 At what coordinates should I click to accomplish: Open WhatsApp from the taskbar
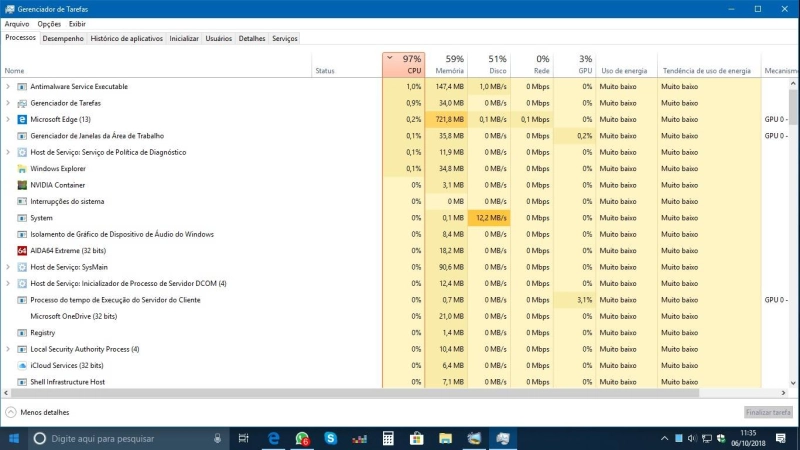tap(302, 438)
